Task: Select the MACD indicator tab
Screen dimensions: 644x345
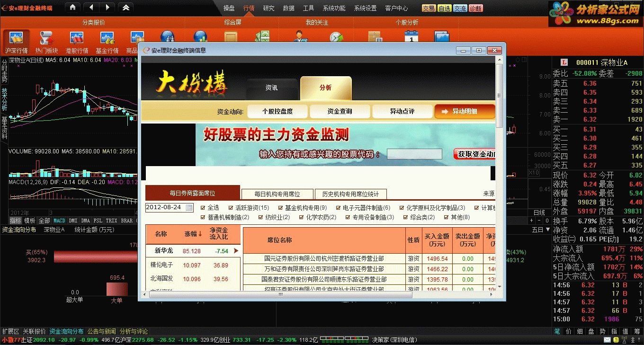Action: point(59,221)
